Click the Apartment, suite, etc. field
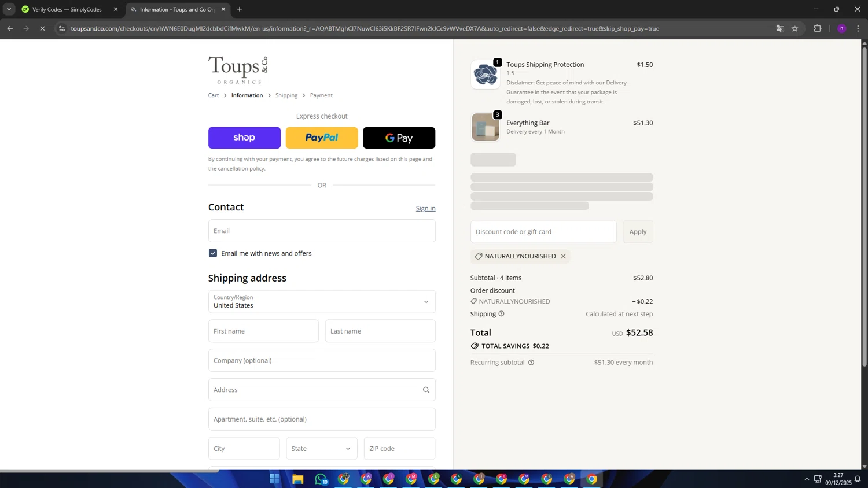The height and width of the screenshot is (488, 868). tap(322, 419)
